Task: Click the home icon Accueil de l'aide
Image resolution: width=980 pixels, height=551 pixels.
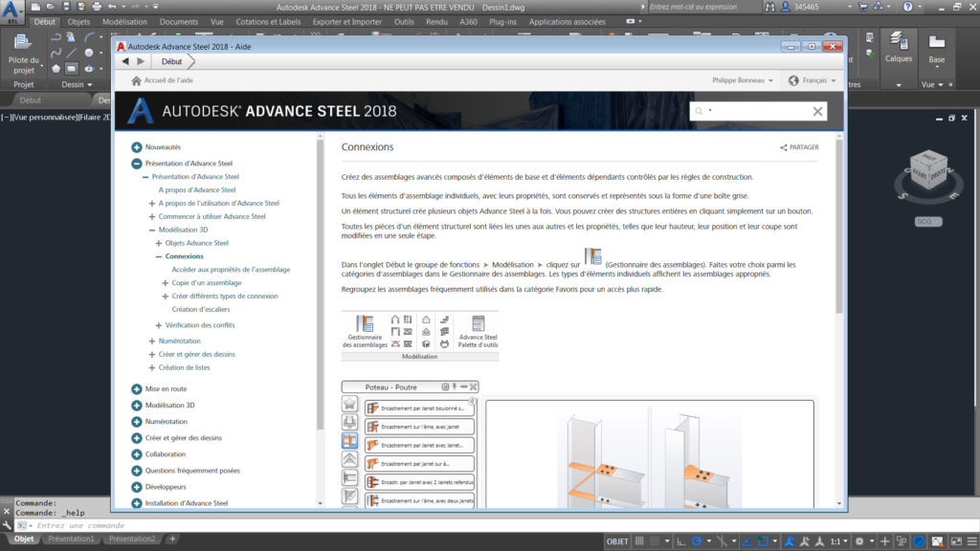Action: (x=136, y=80)
